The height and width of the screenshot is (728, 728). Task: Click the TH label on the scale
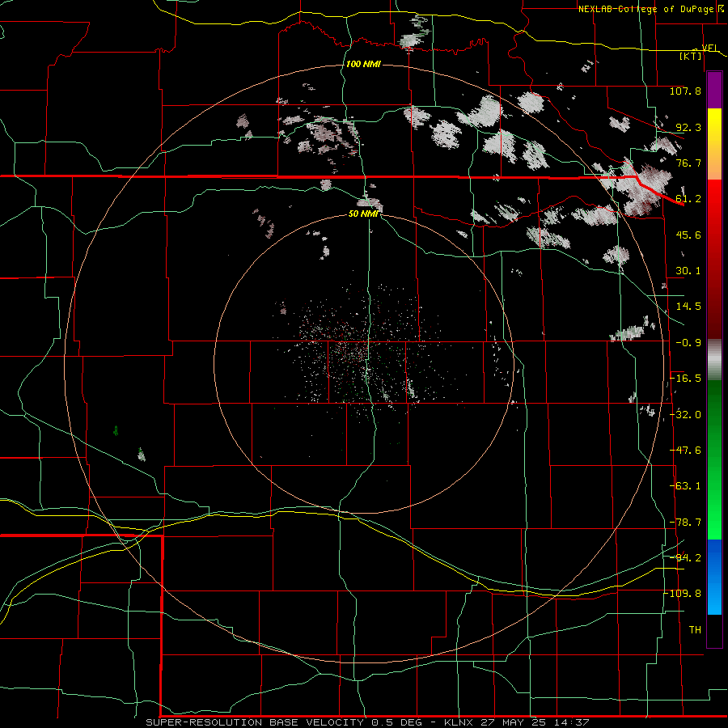695,630
